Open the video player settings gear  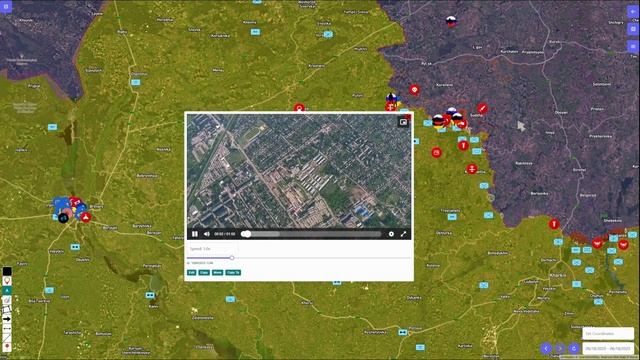click(x=391, y=234)
